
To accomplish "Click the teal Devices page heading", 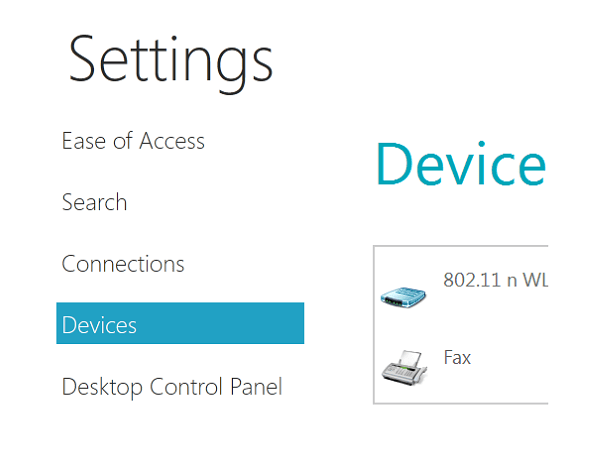I will [x=460, y=164].
